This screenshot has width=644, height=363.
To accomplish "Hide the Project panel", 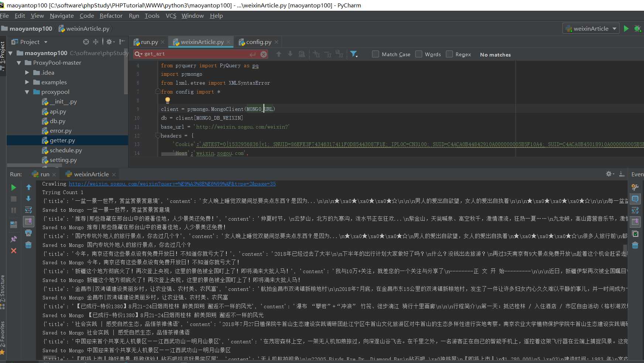I will [x=122, y=42].
